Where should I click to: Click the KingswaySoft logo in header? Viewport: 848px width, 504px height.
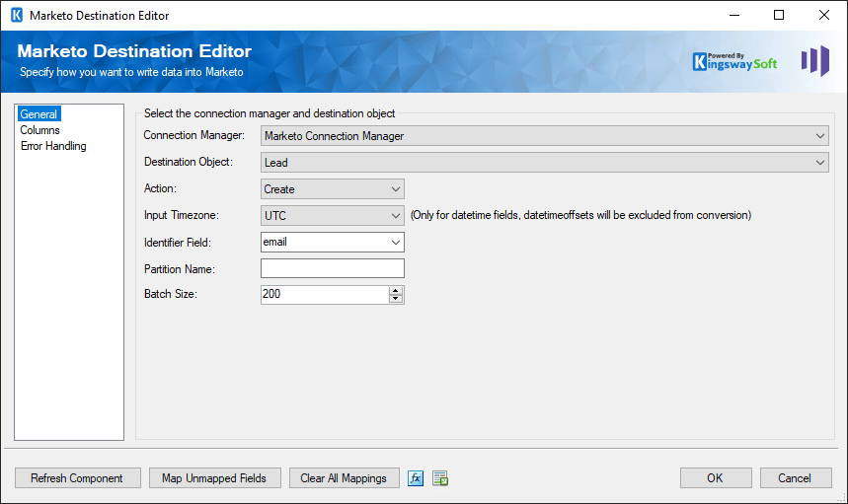point(734,61)
